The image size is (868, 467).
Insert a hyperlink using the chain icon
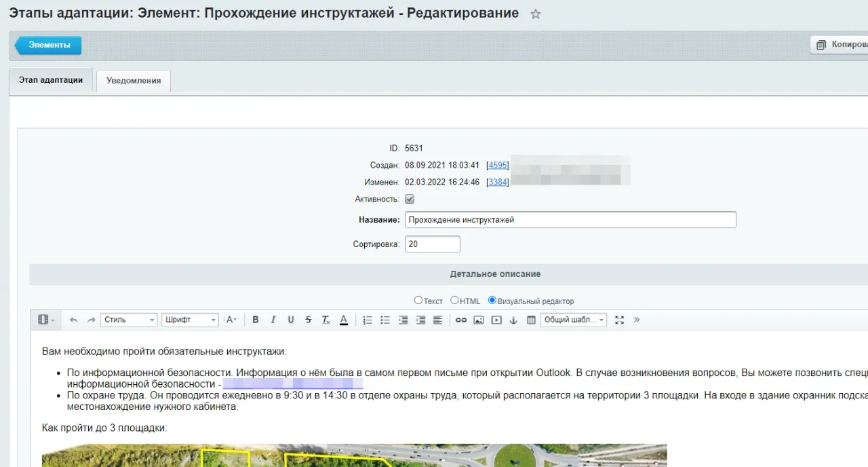click(x=460, y=320)
